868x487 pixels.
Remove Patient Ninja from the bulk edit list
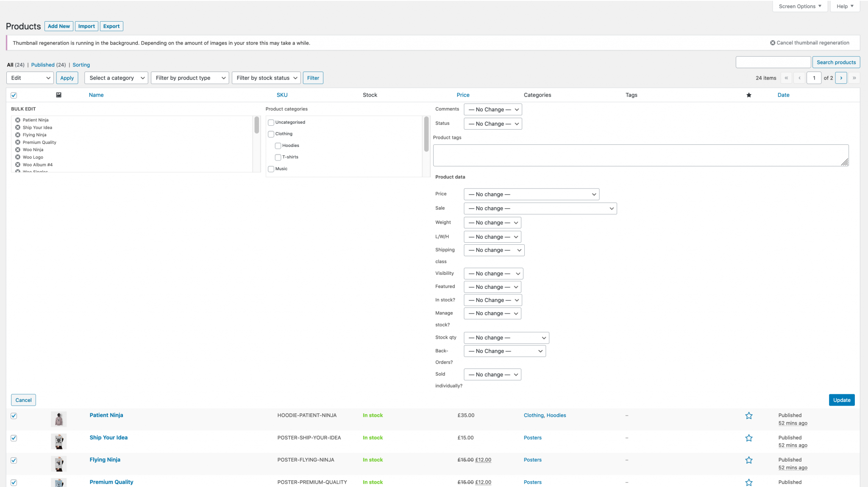click(18, 120)
